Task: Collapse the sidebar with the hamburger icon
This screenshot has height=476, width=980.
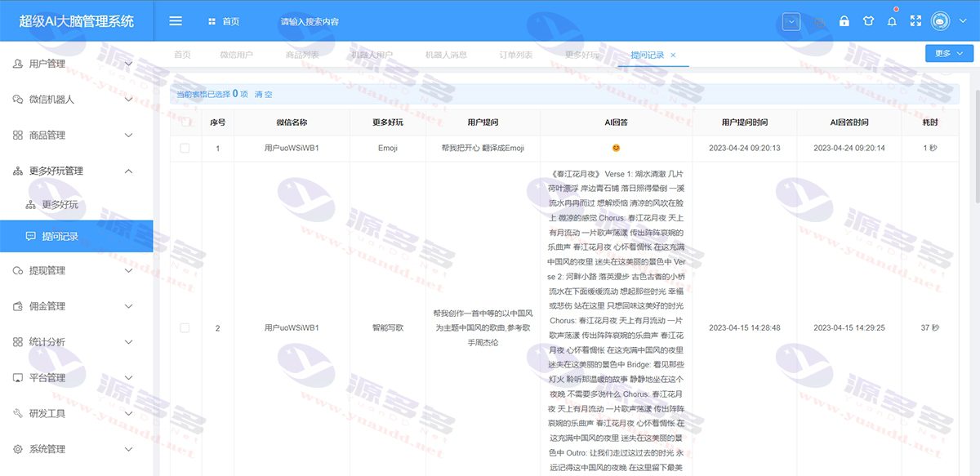Action: [x=176, y=21]
